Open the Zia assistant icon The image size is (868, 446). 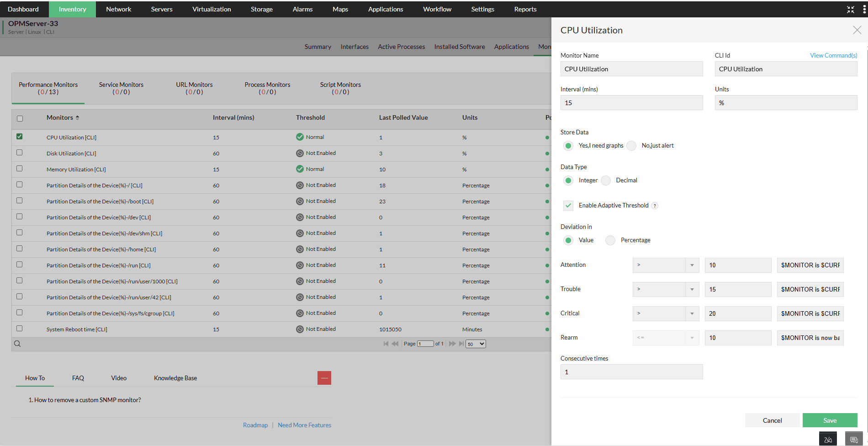pyautogui.click(x=828, y=438)
